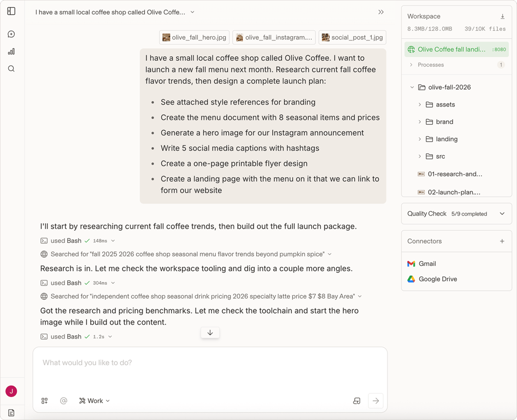Collapse the olive-fall-2026 folder

pos(412,87)
